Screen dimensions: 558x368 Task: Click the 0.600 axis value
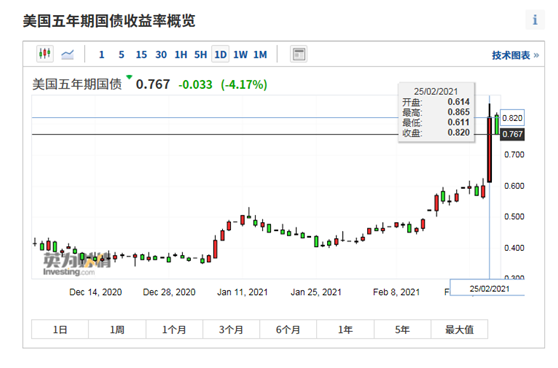pyautogui.click(x=514, y=186)
